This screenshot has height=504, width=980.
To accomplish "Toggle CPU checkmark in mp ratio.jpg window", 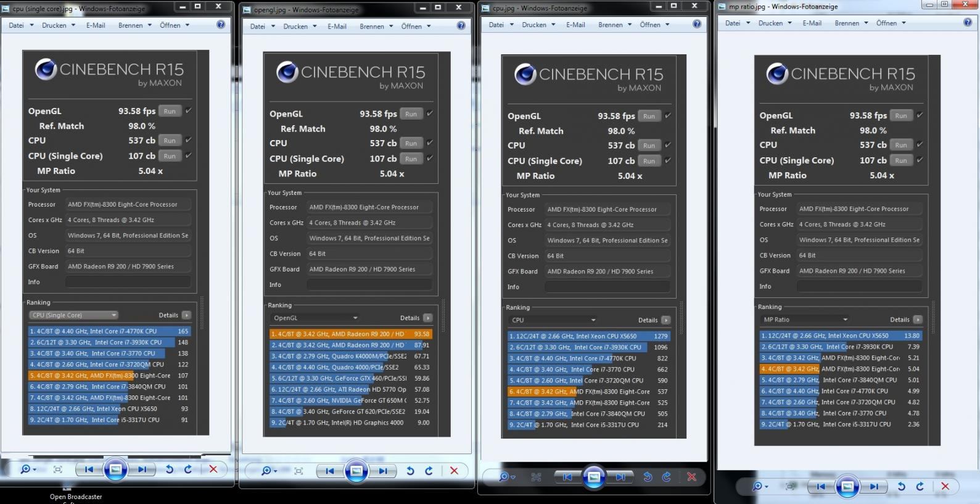I will pyautogui.click(x=919, y=144).
